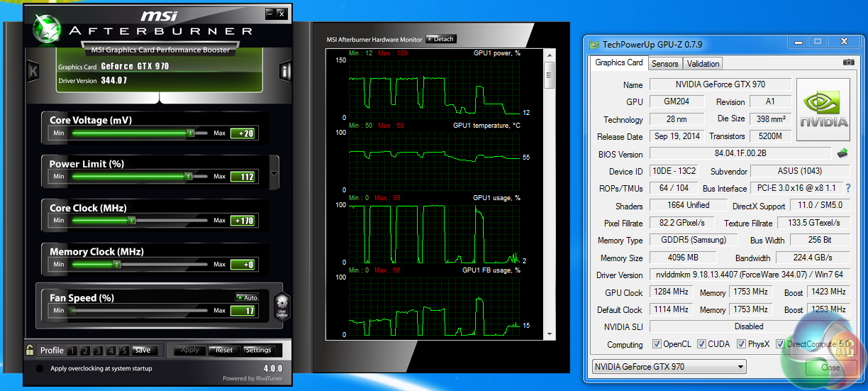Click the Boost 1423 MHz field
The height and width of the screenshot is (391, 868).
tap(828, 292)
